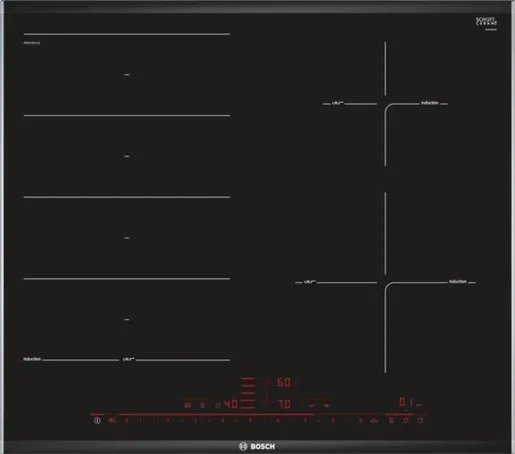Tap the PowerBoost symbol after level 9
The height and width of the screenshot is (454, 515).
[374, 421]
